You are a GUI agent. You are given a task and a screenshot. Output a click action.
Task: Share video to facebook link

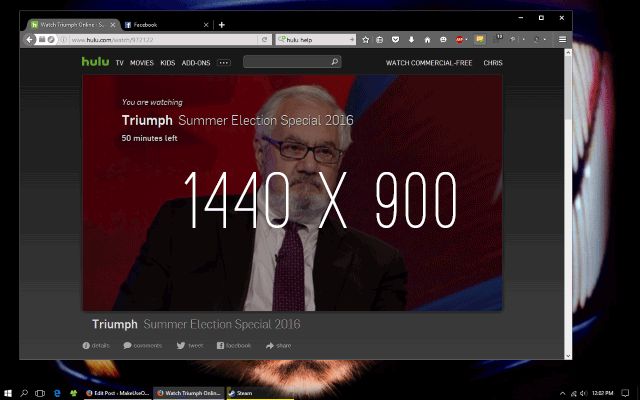pyautogui.click(x=234, y=346)
